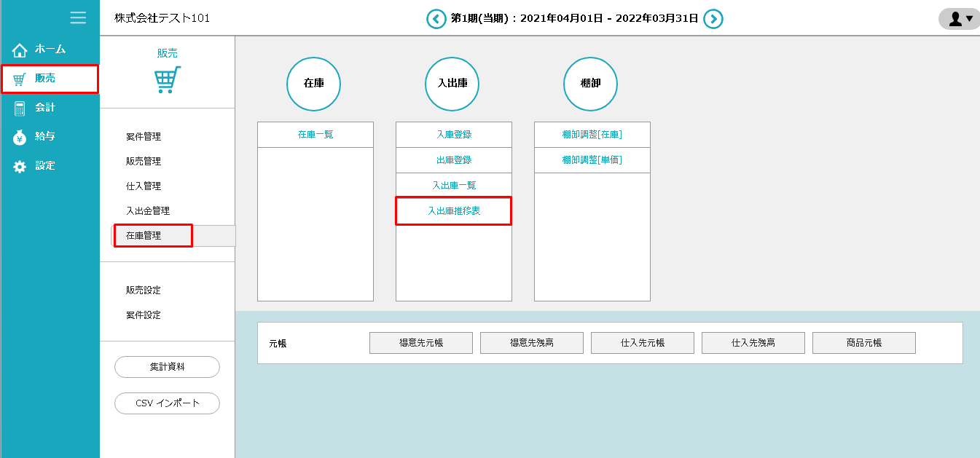Click the 棚卸 circle heading
980x458 pixels.
pos(590,84)
